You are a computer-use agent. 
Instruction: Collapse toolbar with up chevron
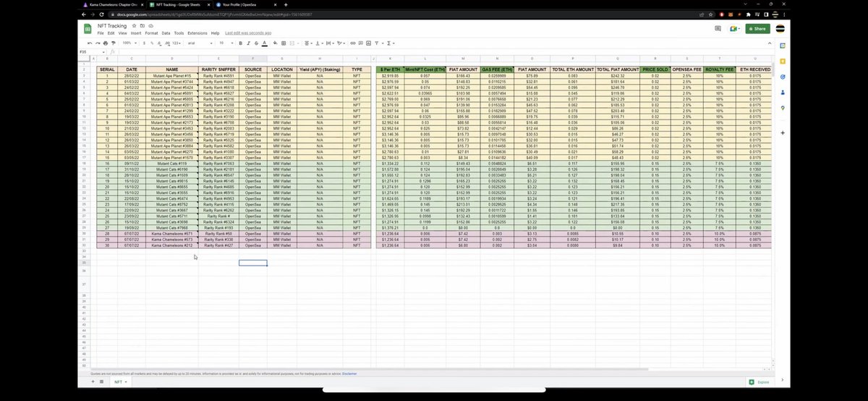(x=769, y=43)
